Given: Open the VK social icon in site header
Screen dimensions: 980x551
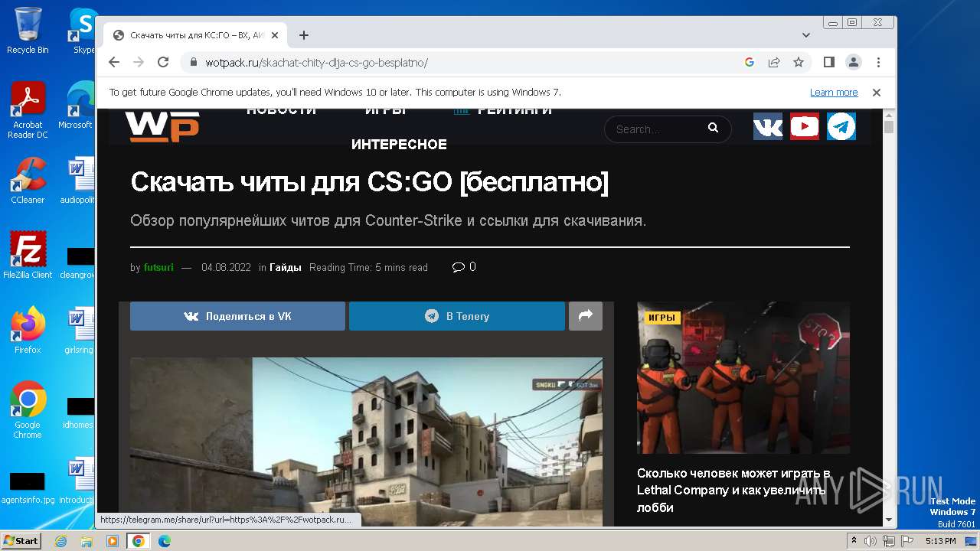Looking at the screenshot, I should pyautogui.click(x=768, y=126).
